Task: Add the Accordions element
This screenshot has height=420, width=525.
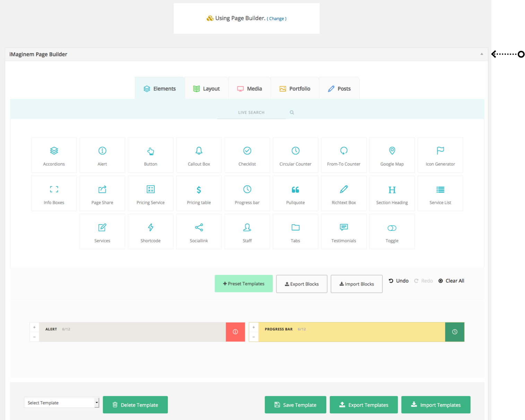Action: click(54, 155)
